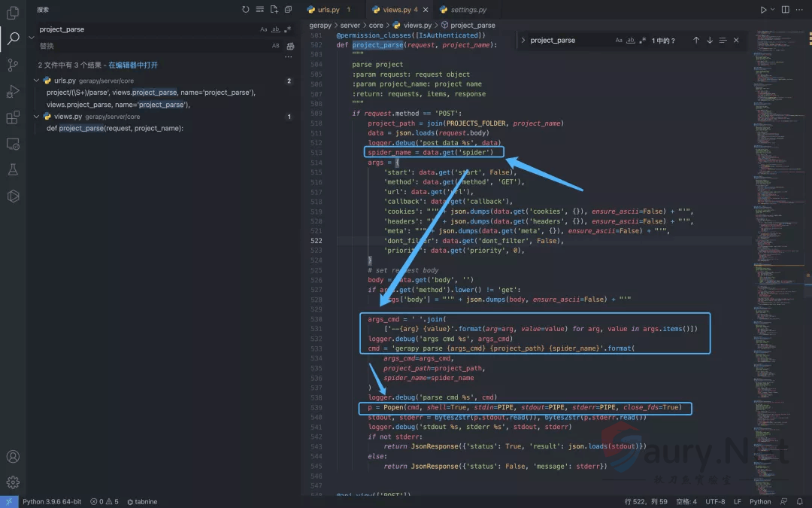Image resolution: width=812 pixels, height=508 pixels.
Task: Open the Extensions view
Action: (13, 117)
